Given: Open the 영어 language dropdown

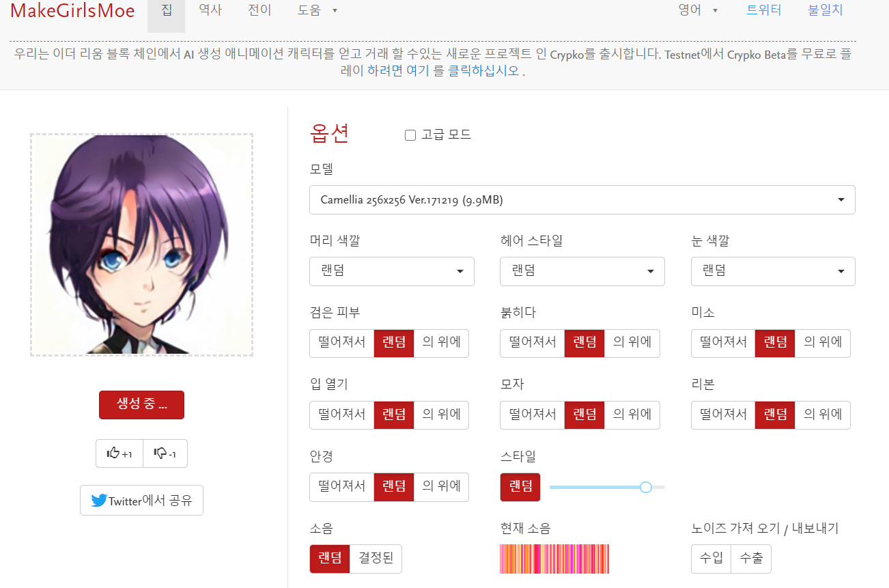Looking at the screenshot, I should [698, 10].
